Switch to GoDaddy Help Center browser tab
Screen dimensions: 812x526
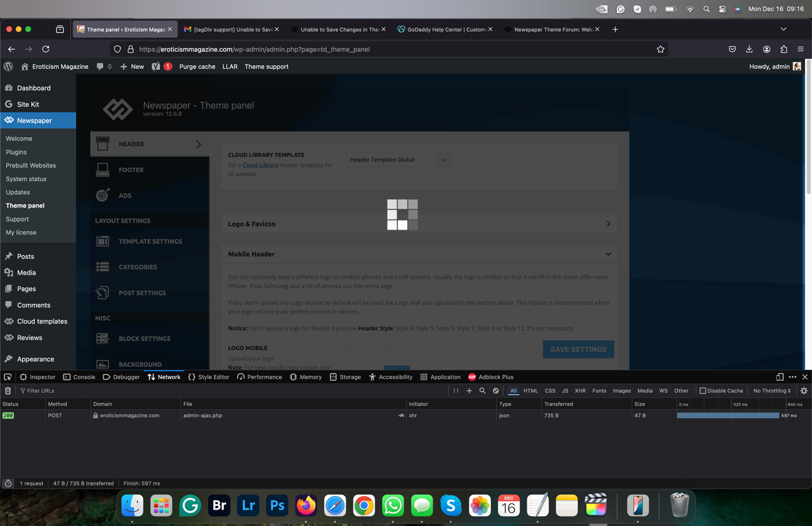[x=445, y=29]
